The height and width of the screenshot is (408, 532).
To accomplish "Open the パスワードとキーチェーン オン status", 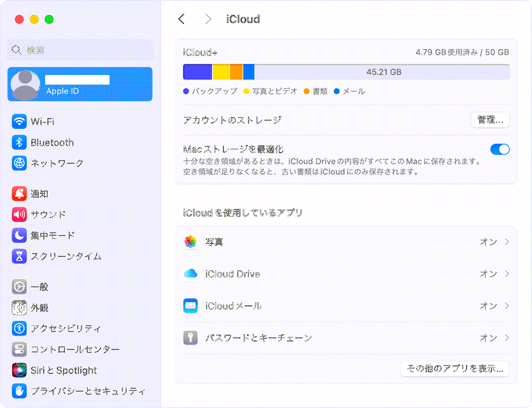I will (x=488, y=338).
